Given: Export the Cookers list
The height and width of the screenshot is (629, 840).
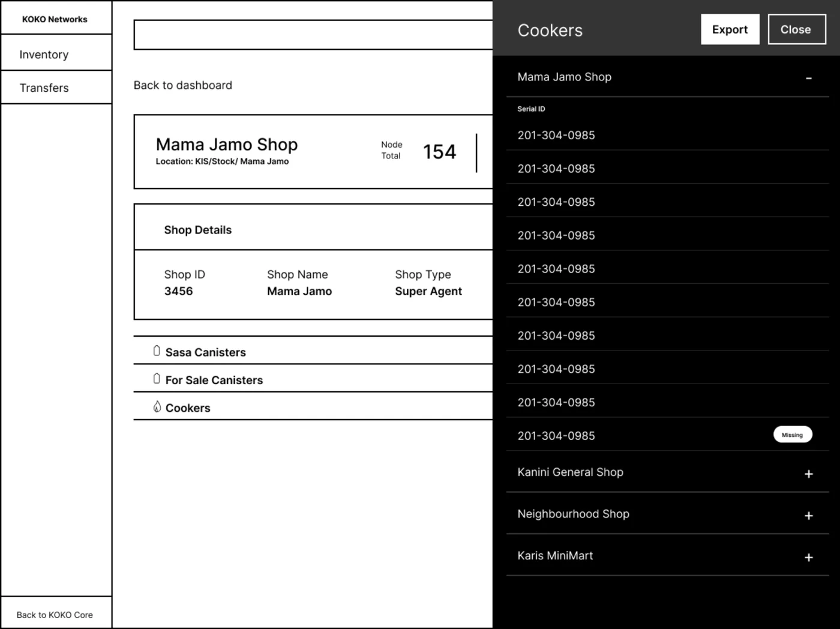Looking at the screenshot, I should (x=730, y=29).
